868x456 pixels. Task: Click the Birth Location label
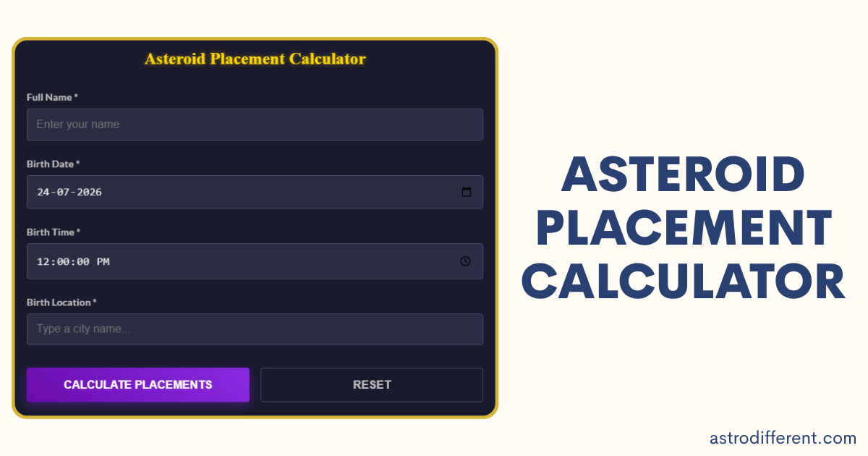coord(61,303)
